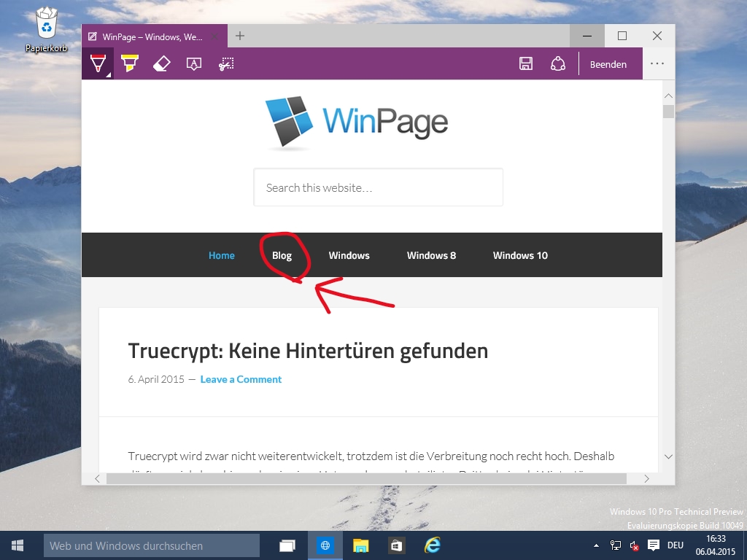
Task: Click the Web und Windows durchsuchen search box
Action: pyautogui.click(x=152, y=545)
